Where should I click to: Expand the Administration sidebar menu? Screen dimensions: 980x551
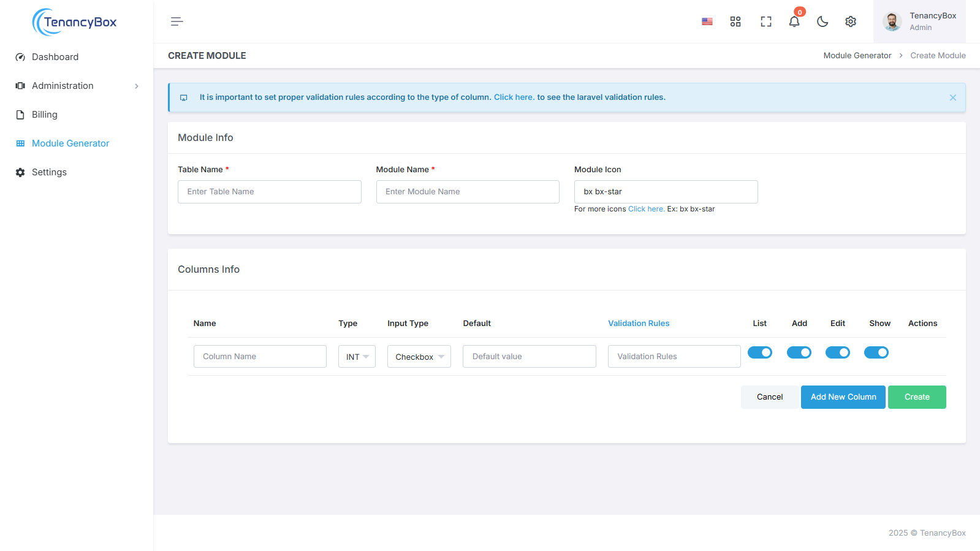(x=77, y=86)
